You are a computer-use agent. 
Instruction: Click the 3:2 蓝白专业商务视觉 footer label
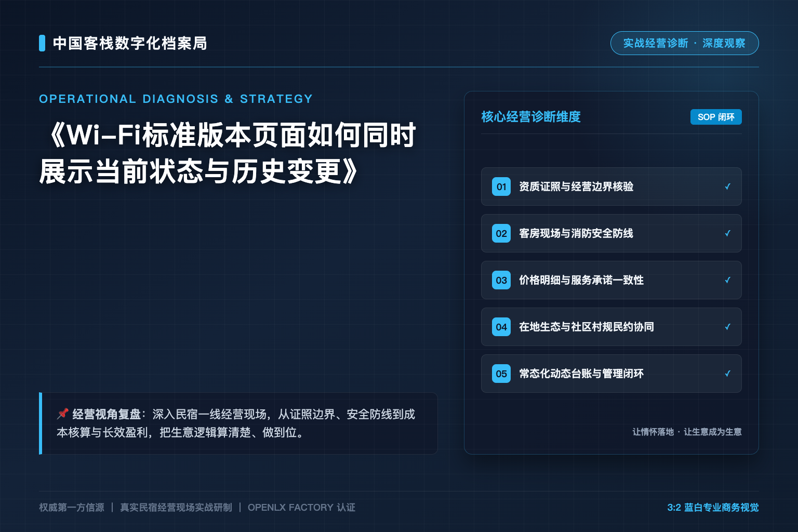(x=713, y=507)
